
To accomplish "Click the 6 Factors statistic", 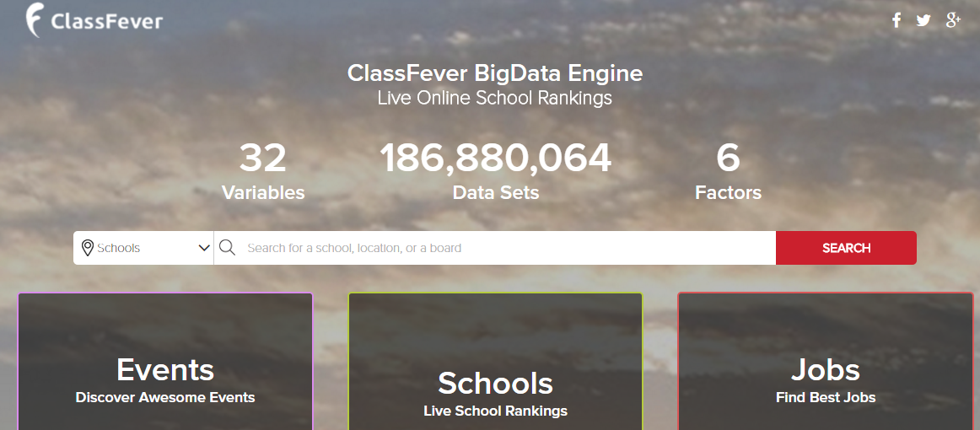I will (x=728, y=170).
